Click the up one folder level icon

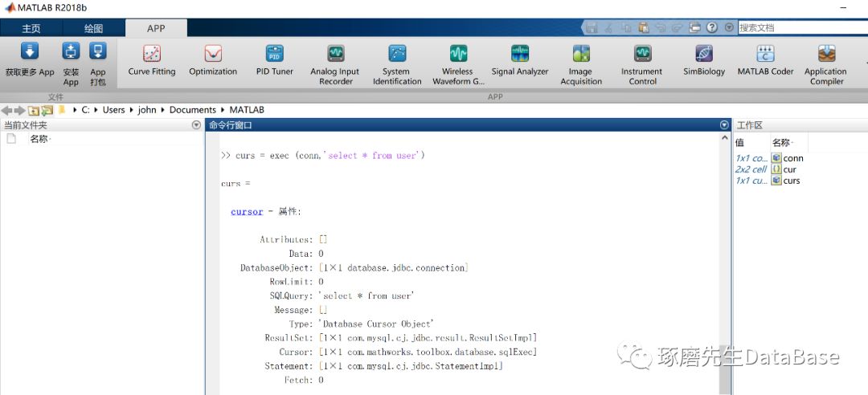coord(34,110)
